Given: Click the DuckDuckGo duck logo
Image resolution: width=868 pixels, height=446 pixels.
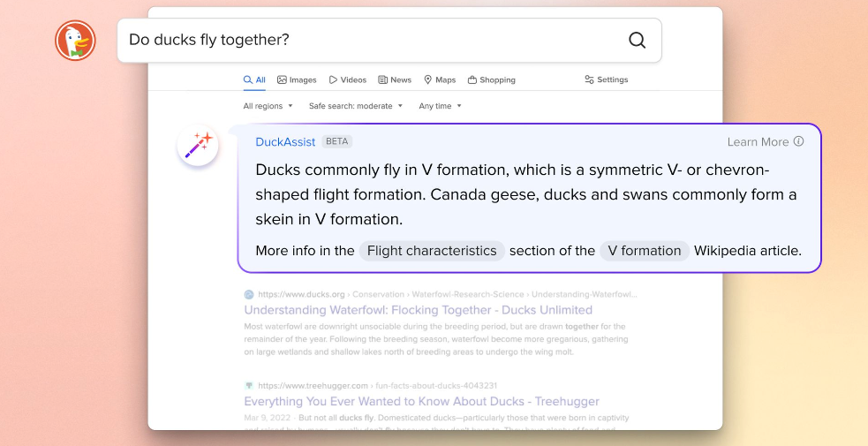Looking at the screenshot, I should click(x=75, y=41).
